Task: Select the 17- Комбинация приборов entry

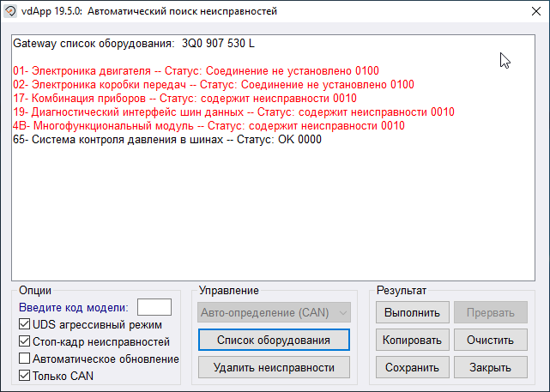Action: point(184,98)
